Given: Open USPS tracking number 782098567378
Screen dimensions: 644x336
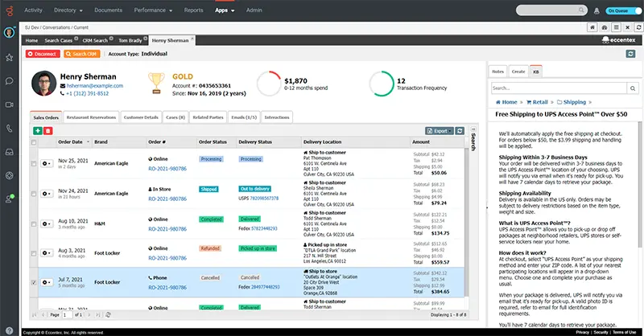Looking at the screenshot, I should tap(264, 199).
